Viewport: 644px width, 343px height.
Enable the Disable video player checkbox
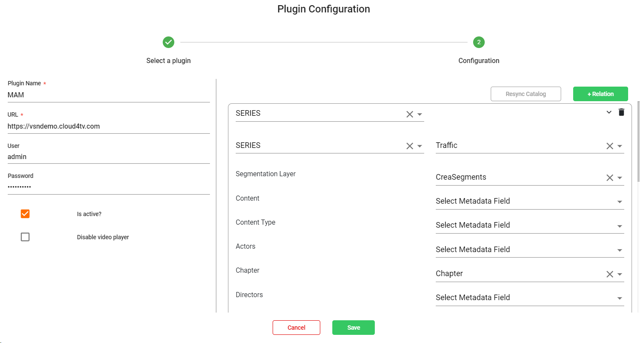tap(25, 237)
